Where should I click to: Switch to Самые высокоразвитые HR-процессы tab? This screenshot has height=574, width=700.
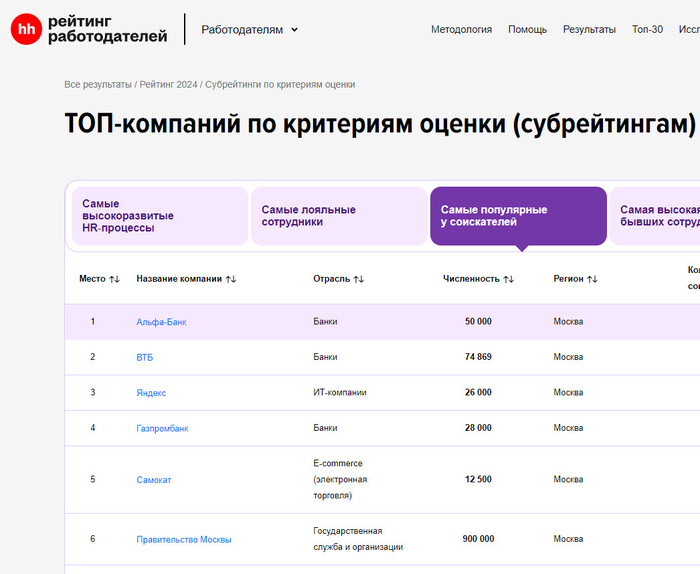point(158,216)
